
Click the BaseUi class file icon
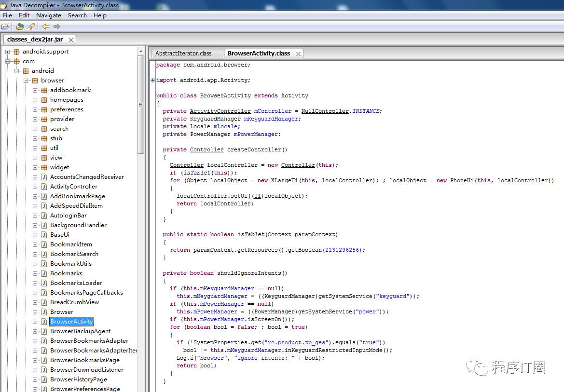(x=44, y=235)
